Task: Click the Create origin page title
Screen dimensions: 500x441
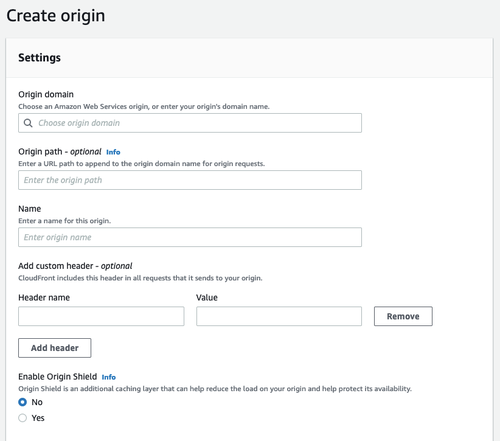Action: [56, 16]
